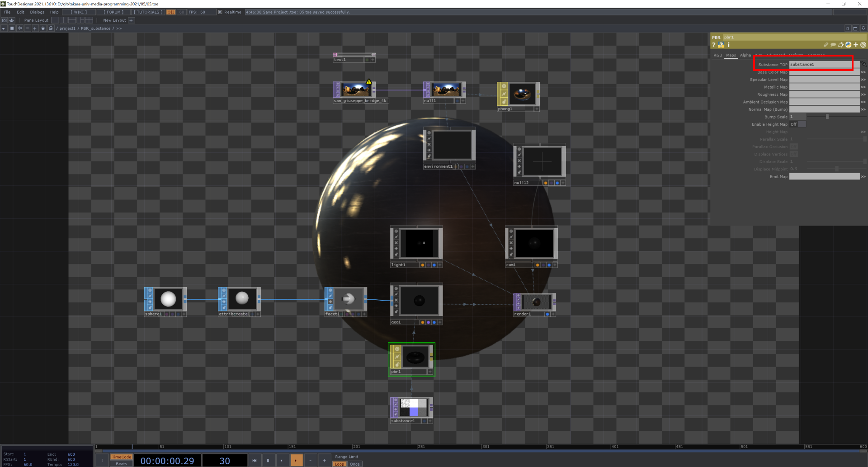Expand the Base Color Map chooser arrows
The width and height of the screenshot is (868, 467).
(863, 72)
